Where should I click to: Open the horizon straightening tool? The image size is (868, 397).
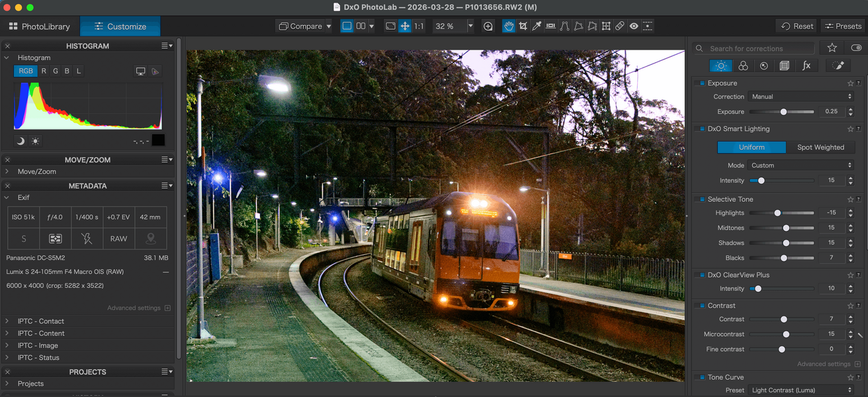[x=550, y=26]
